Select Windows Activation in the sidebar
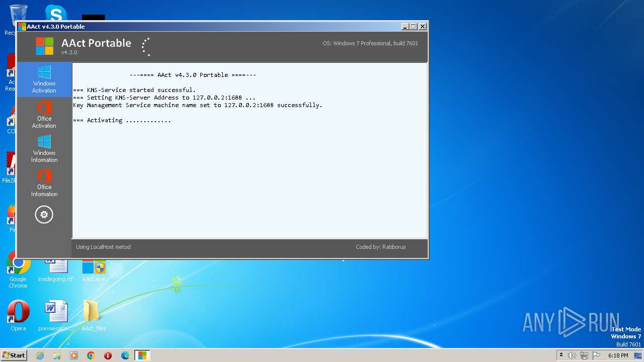Viewport: 644px width, 362px height. tap(44, 79)
